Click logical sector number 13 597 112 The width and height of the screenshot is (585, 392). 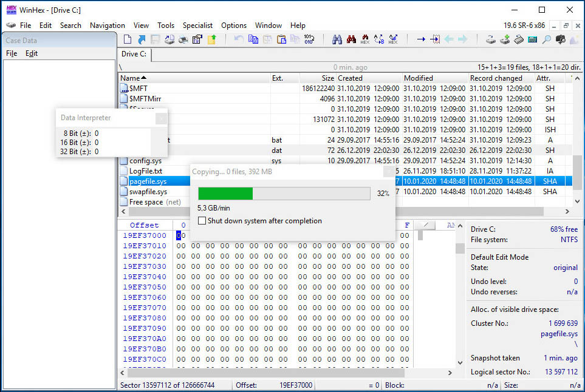(561, 372)
